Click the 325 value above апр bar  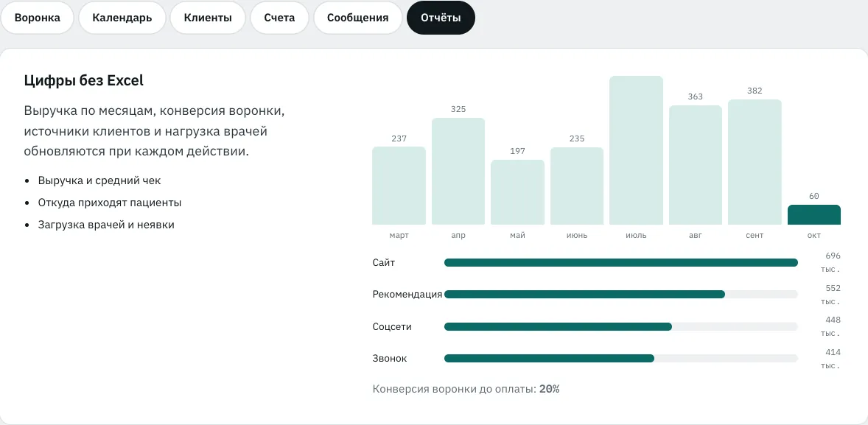458,109
